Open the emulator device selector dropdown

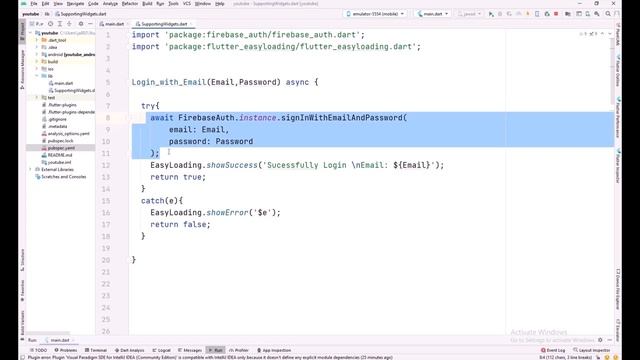(375, 14)
